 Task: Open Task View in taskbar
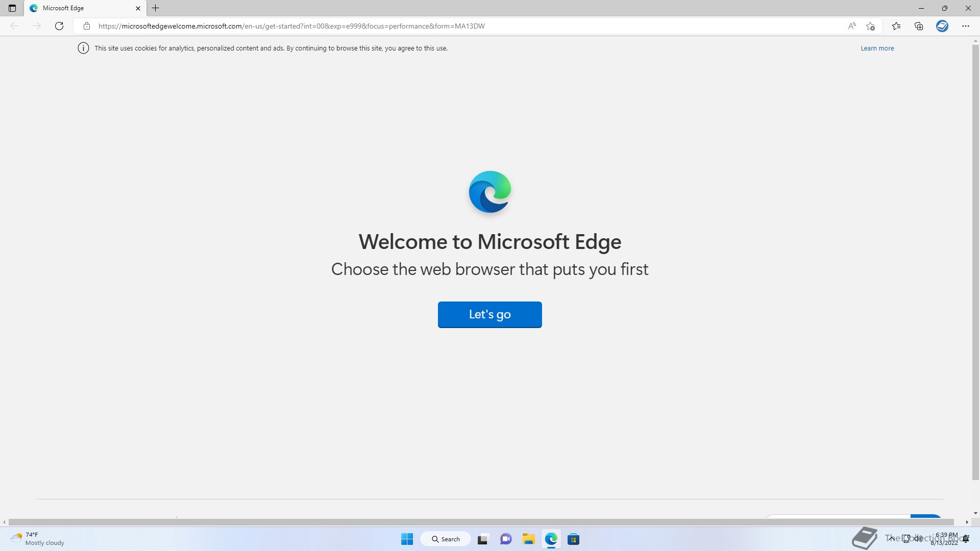pos(483,539)
